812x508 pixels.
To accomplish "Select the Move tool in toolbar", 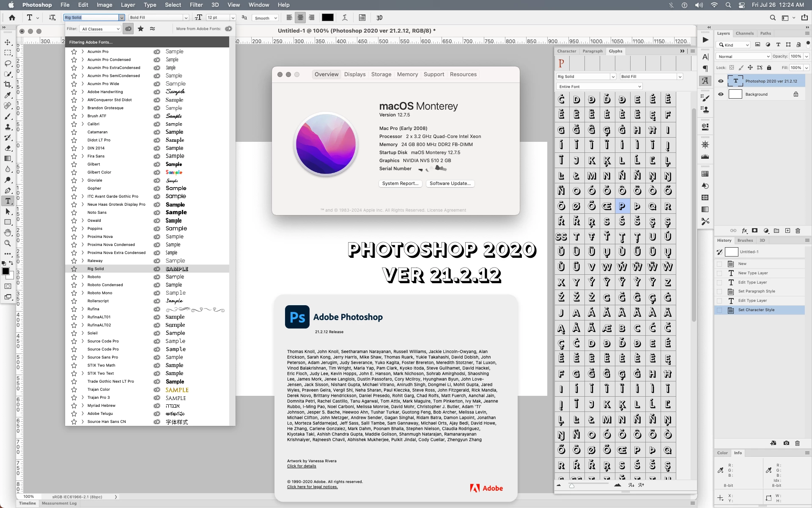I will [8, 42].
